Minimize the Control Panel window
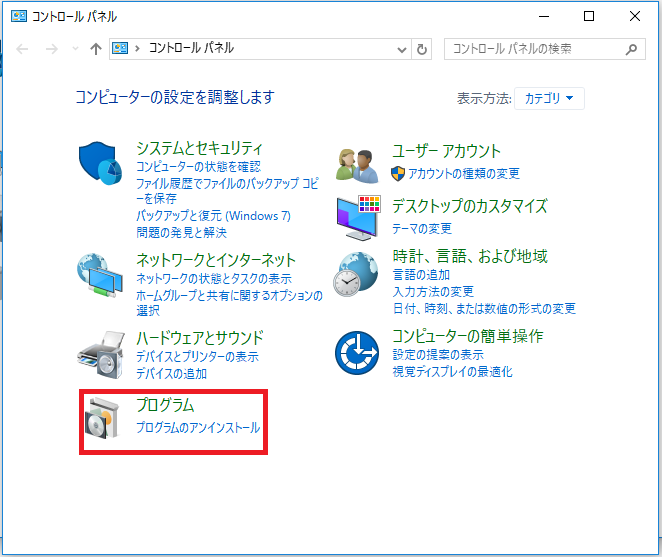Screen dimensions: 662x557 point(544,16)
